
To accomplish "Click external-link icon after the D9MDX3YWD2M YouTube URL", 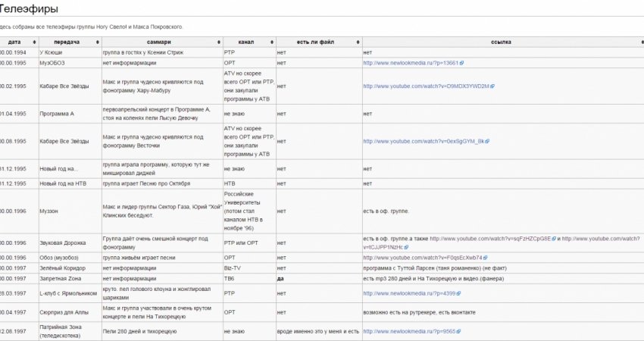I will click(492, 86).
